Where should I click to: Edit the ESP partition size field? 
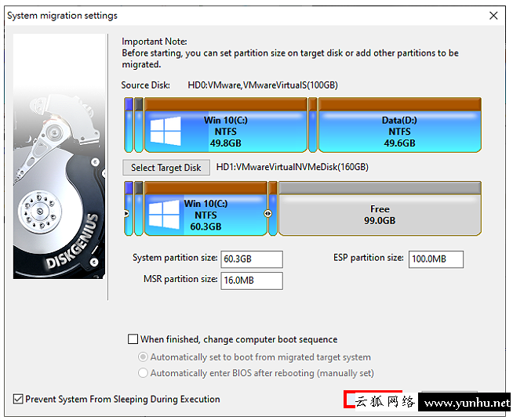coord(436,259)
